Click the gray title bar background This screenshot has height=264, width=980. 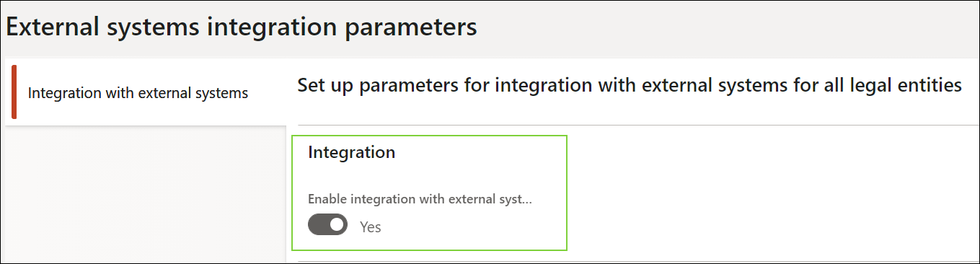(x=721, y=27)
